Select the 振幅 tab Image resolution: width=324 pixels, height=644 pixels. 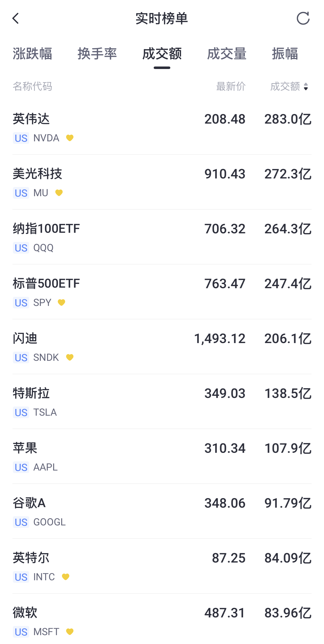(285, 54)
